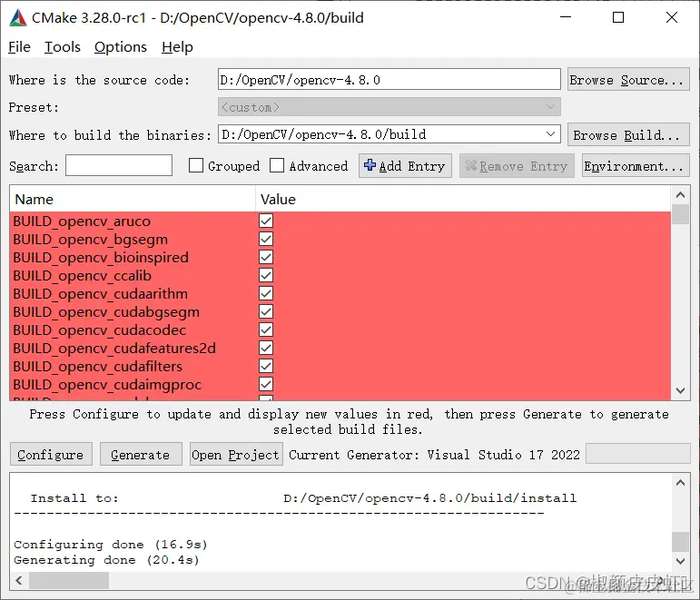700x600 pixels.
Task: Select the BUILD_opencv_bioinspired row name
Action: 101,258
